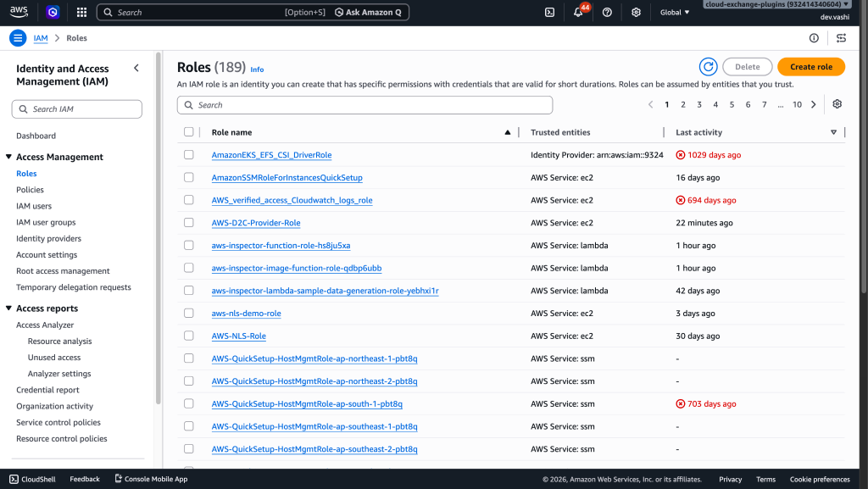
Task: Sort by Role name column arrow
Action: click(x=507, y=132)
